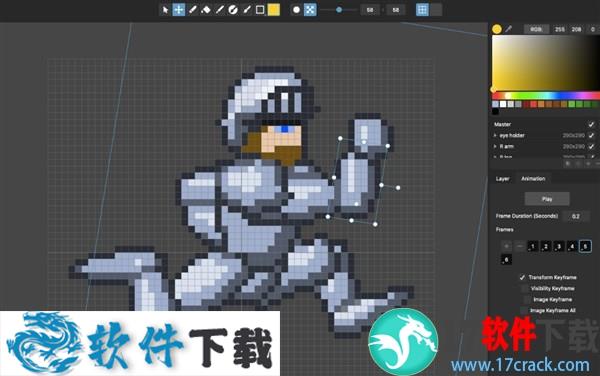Image resolution: width=600 pixels, height=376 pixels.
Task: Open the RGB color mode dropdown
Action: point(536,29)
